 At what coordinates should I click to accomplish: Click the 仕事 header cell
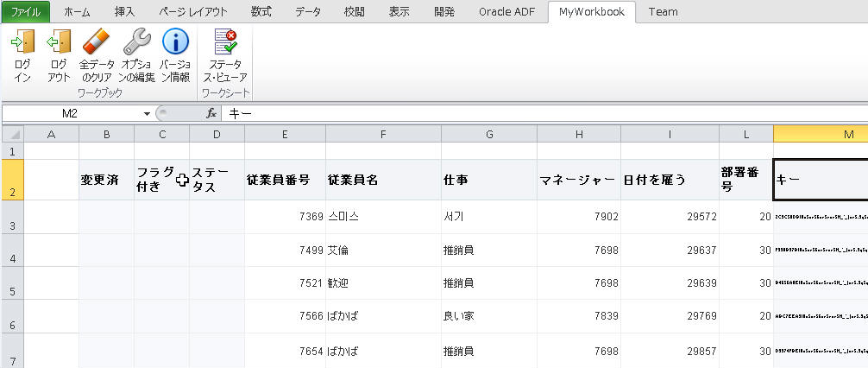click(x=489, y=180)
